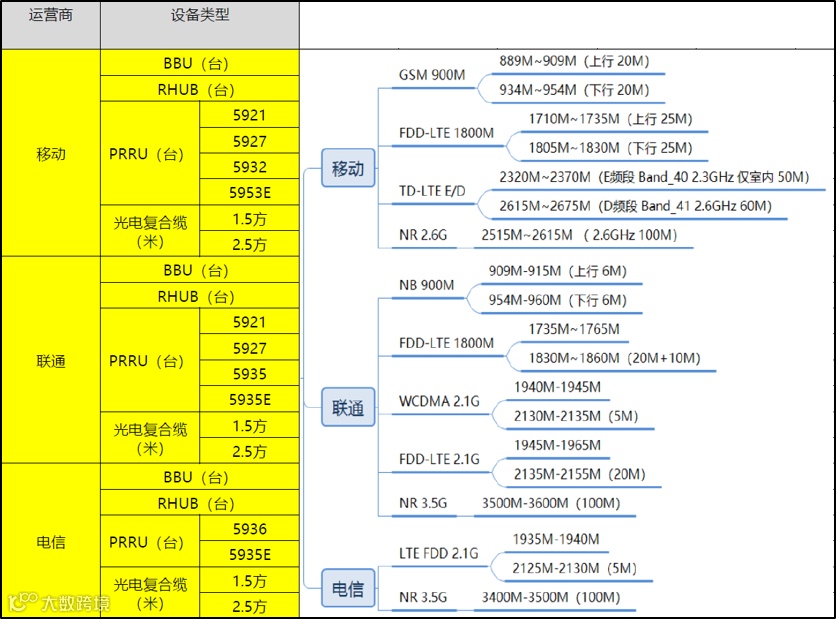
Task: Click the RHUB (台) cell in 移动 section
Action: click(x=200, y=89)
